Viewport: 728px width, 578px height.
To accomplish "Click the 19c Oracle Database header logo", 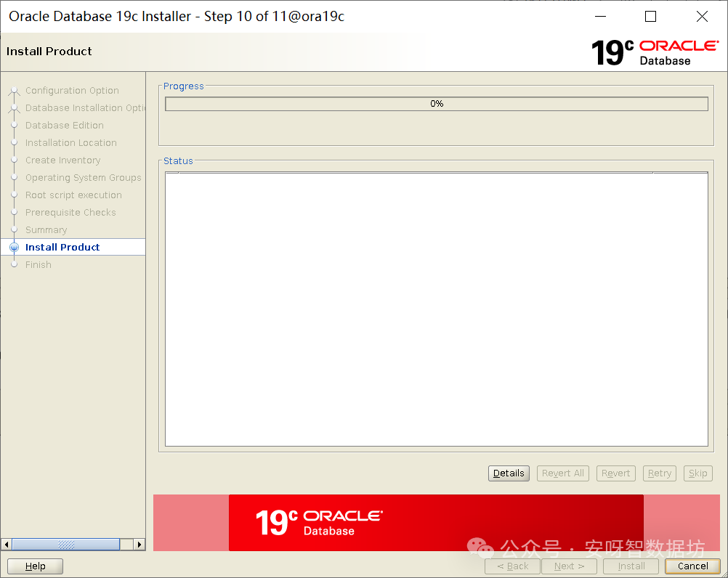I will [655, 52].
